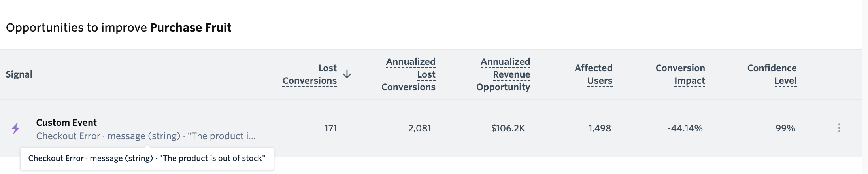The height and width of the screenshot is (174, 868).
Task: Open the Custom Event signal row title
Action: (x=66, y=123)
